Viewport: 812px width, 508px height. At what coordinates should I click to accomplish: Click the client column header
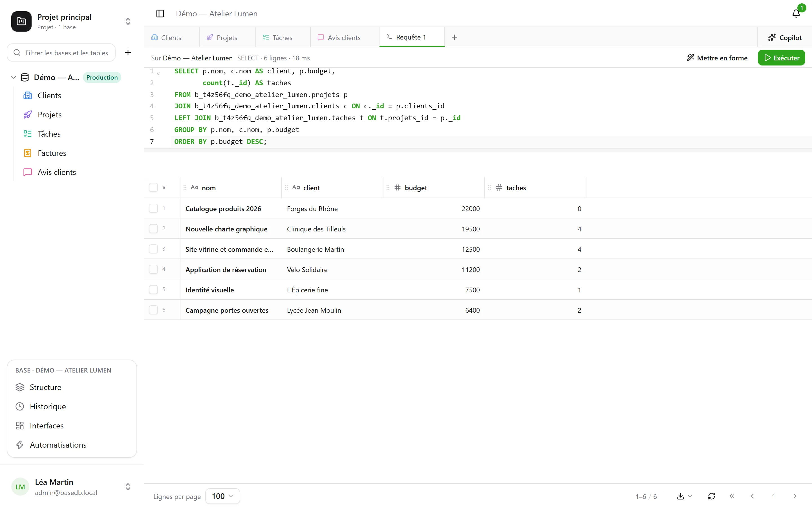332,187
